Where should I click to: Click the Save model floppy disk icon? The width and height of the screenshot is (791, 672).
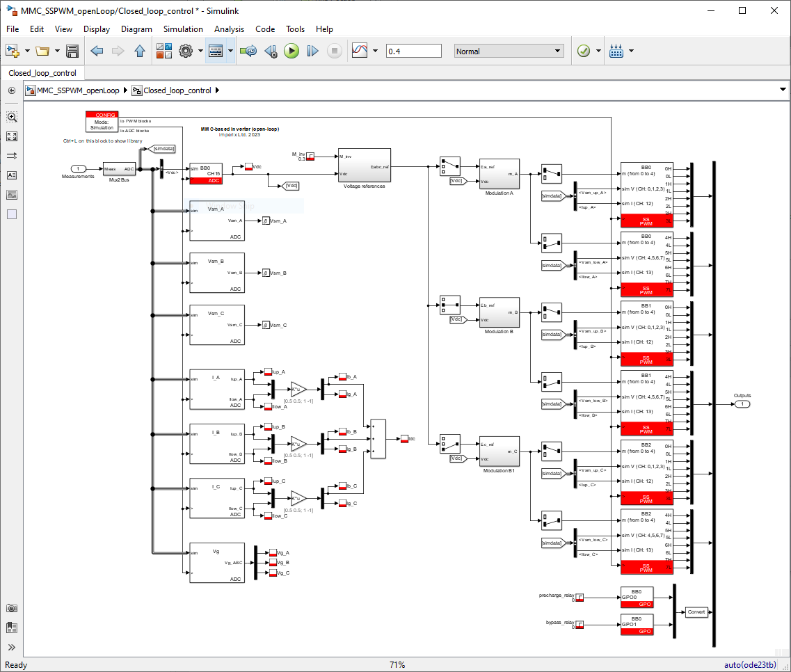(x=72, y=51)
